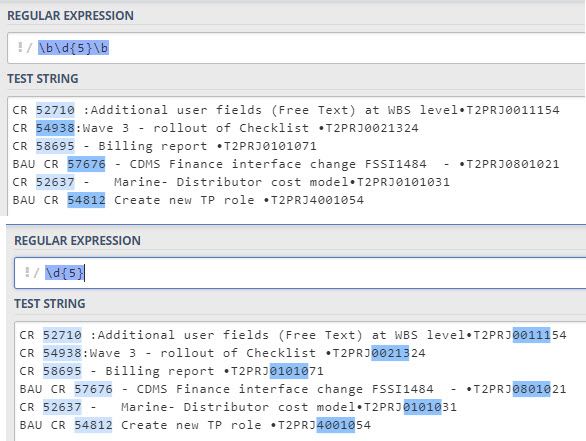This screenshot has width=586, height=441.
Task: Click highlighted partial match 01010 in T2PRJ0101031
Action: click(x=422, y=407)
